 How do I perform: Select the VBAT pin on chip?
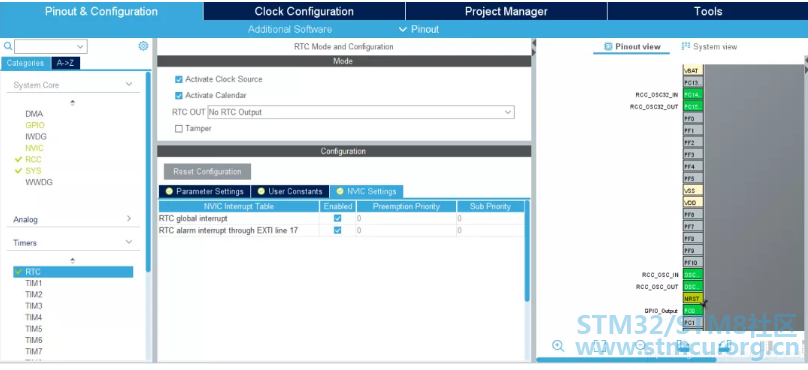[x=693, y=70]
